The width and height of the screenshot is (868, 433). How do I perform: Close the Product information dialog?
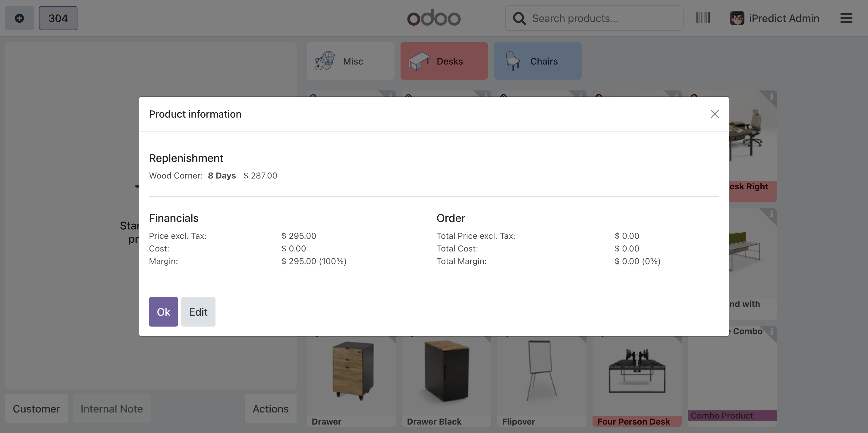coord(714,114)
